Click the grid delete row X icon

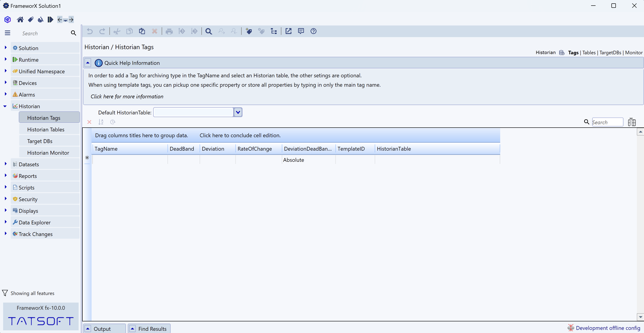89,122
